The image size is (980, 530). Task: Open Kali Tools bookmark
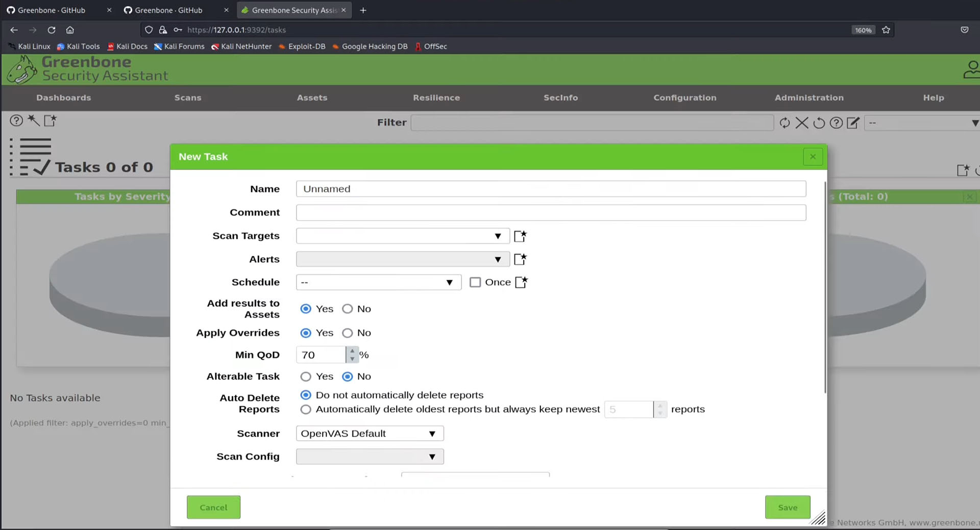79,46
